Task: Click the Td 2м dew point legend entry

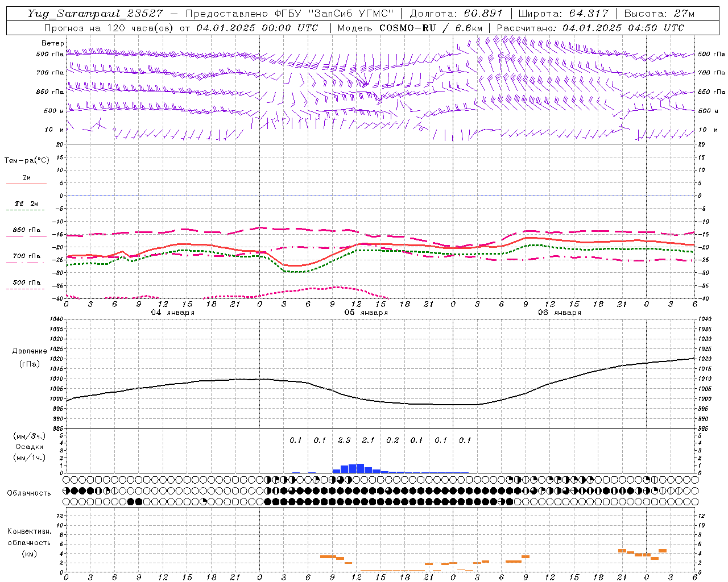Action: pos(26,203)
